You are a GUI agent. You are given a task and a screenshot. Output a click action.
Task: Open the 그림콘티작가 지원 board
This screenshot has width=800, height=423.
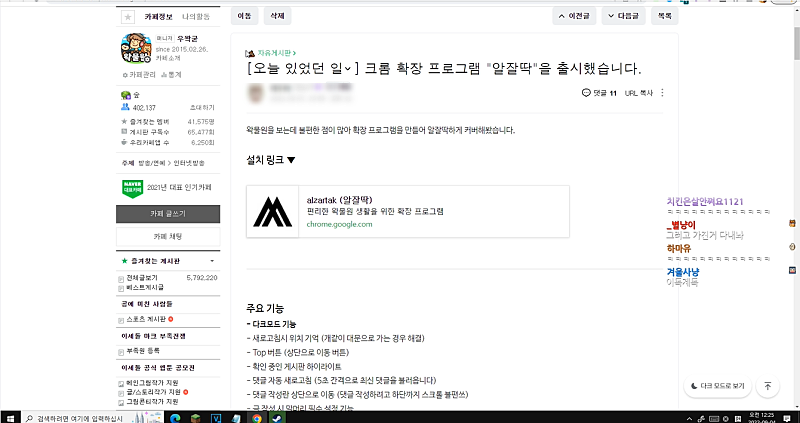point(152,402)
